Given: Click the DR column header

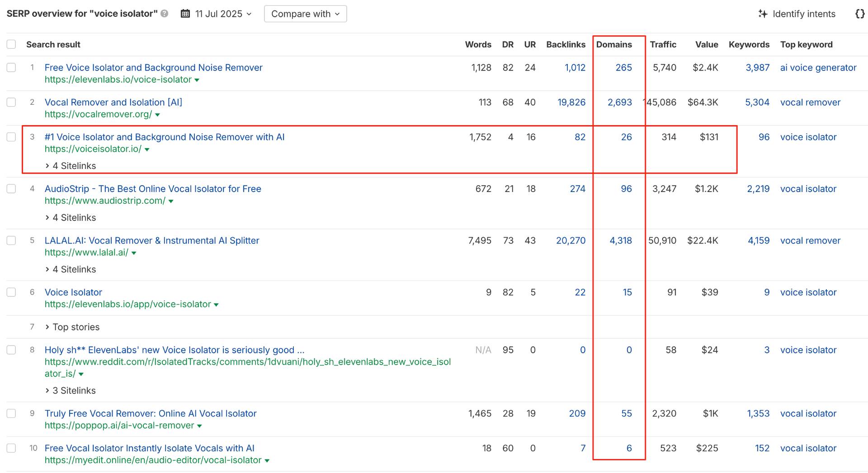Looking at the screenshot, I should tap(508, 44).
